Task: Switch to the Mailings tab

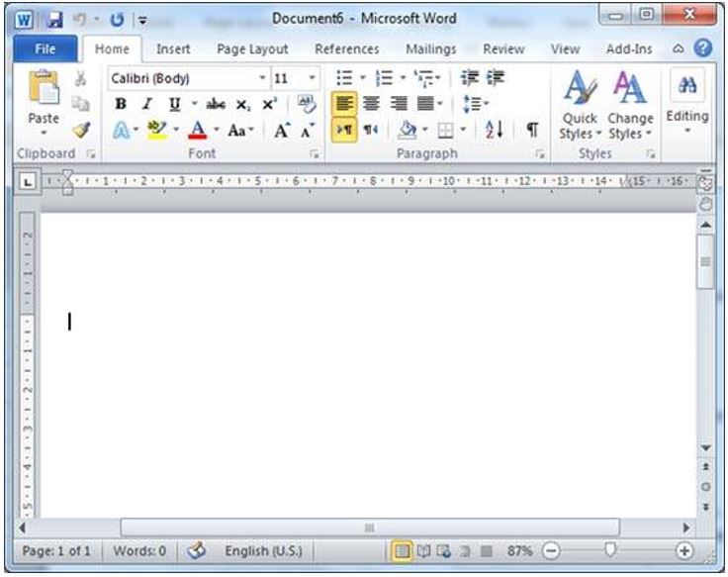Action: point(431,48)
